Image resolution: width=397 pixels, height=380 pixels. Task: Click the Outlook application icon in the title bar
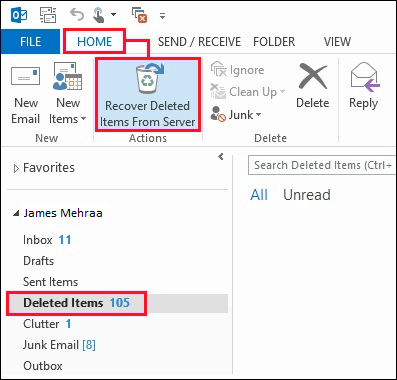click(19, 15)
